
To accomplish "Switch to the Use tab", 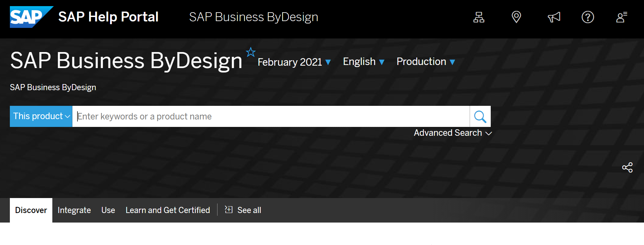I will coord(108,210).
